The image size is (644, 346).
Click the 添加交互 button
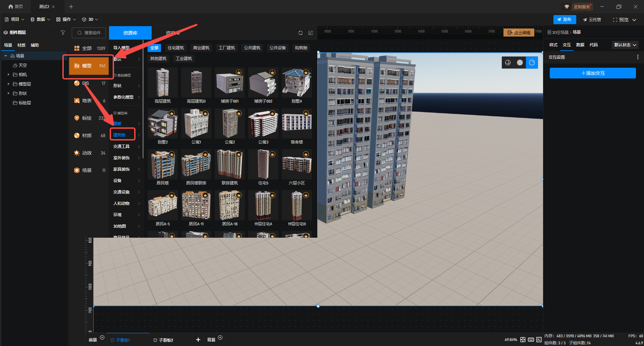(x=593, y=73)
